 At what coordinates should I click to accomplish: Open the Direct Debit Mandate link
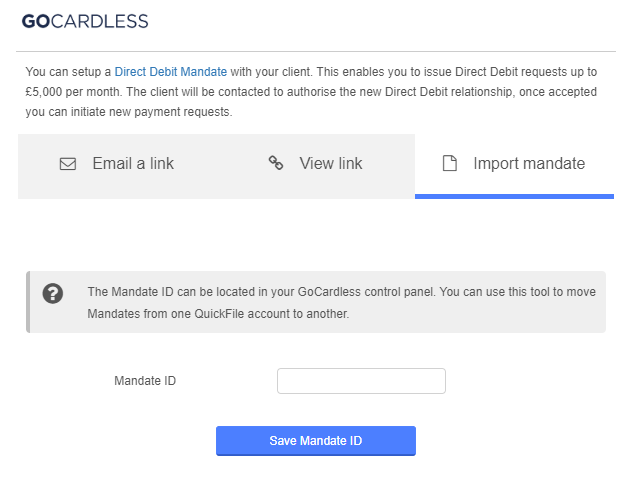pos(171,72)
